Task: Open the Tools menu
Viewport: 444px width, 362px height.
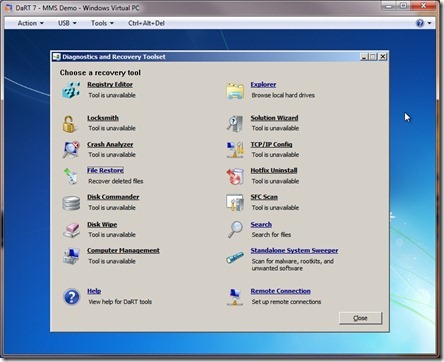Action: tap(102, 23)
